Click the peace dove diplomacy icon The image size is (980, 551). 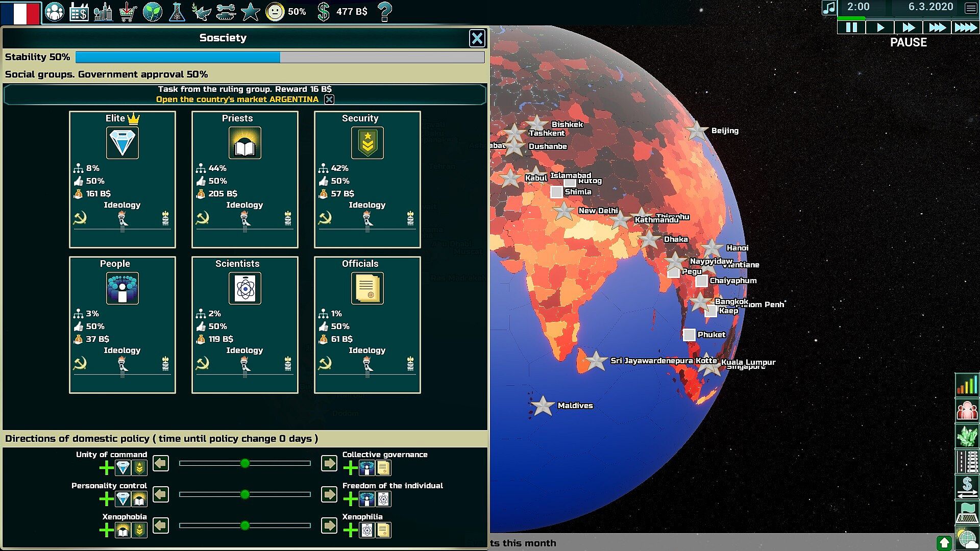click(x=201, y=11)
